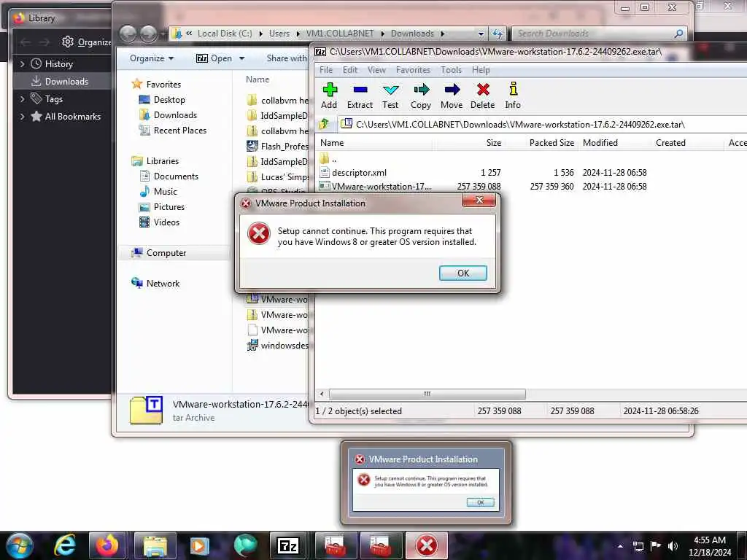Open the File menu in 7-Zip
The width and height of the screenshot is (747, 560).
(x=326, y=70)
